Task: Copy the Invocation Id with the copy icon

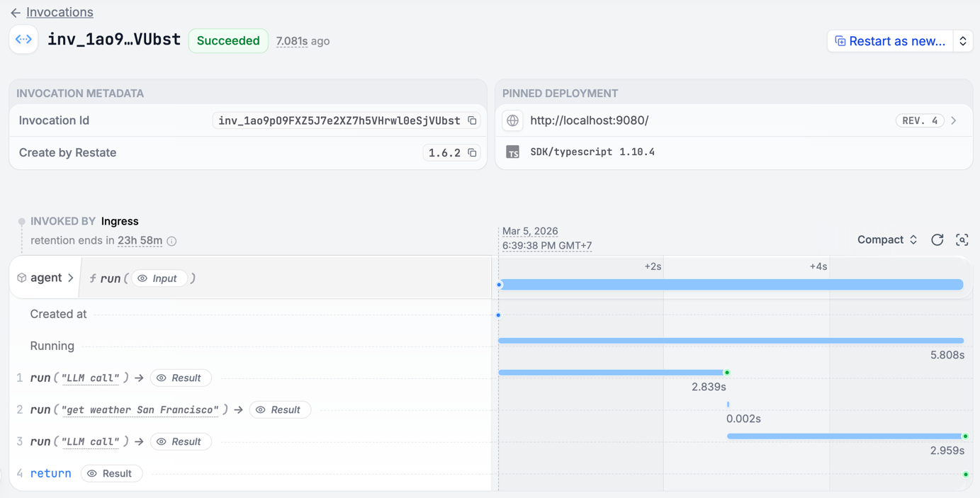Action: coord(472,120)
